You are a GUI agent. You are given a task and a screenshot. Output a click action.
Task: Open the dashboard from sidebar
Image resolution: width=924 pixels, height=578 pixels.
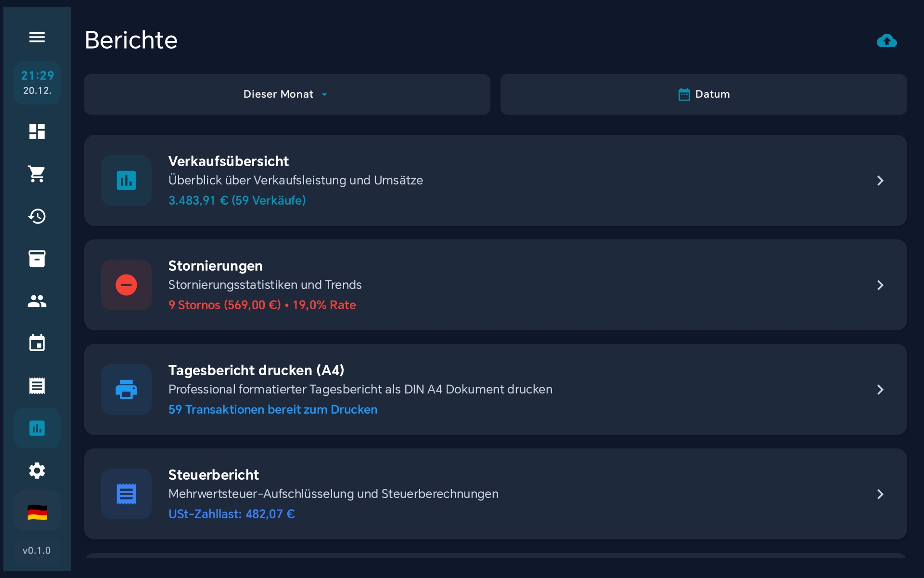[37, 131]
